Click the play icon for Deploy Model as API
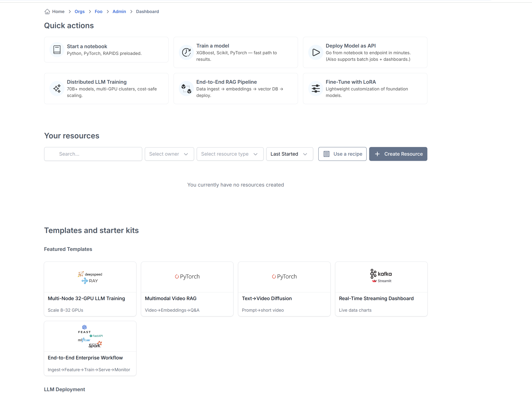The height and width of the screenshot is (408, 532). [316, 52]
